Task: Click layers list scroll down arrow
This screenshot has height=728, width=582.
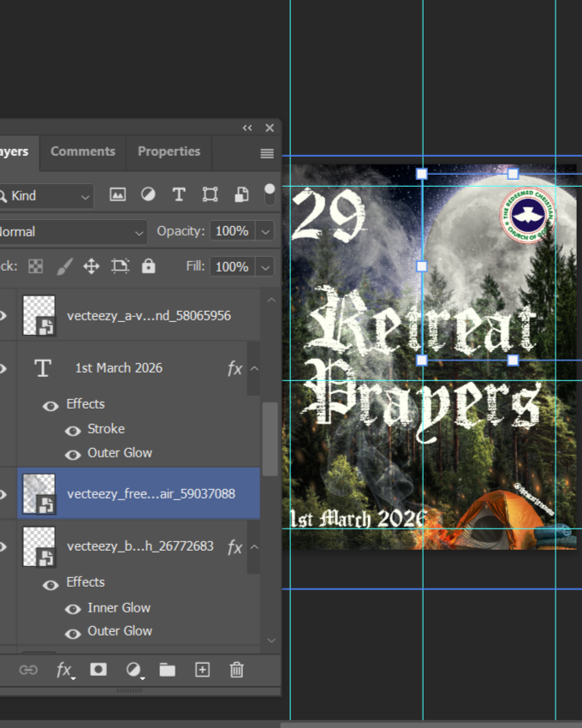Action: (271, 641)
